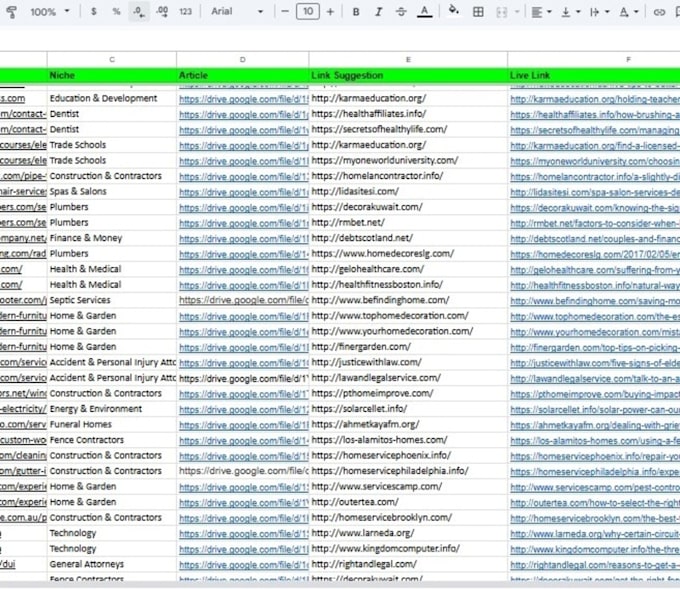Screen dimensions: 680x589
Task: Click the http://outertea.com/ cell
Action: point(408,502)
